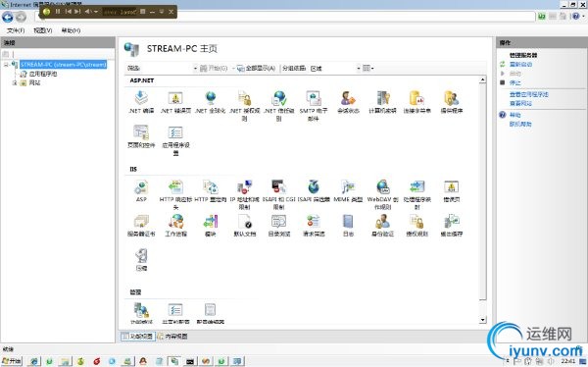Click Stop (停止) in the Actions pane

514,82
